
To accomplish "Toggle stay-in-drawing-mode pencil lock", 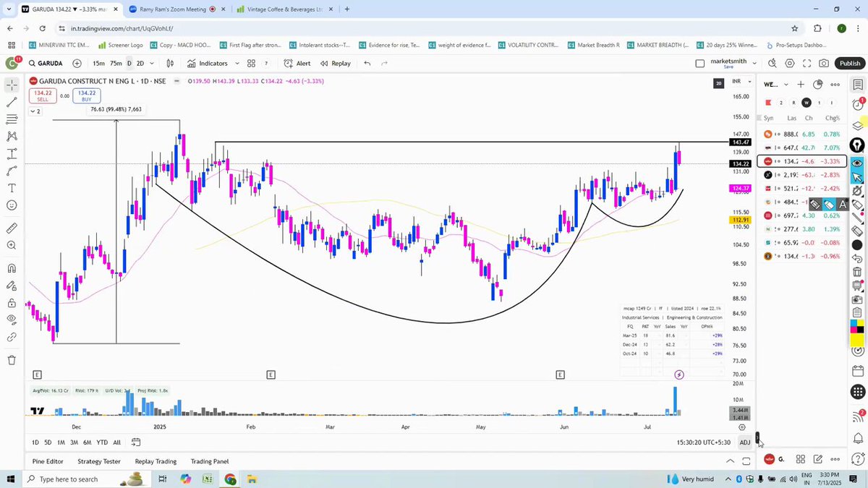I will [12, 286].
